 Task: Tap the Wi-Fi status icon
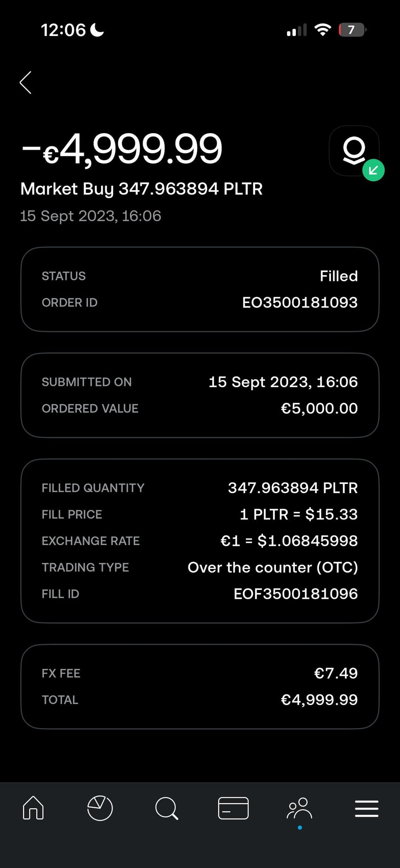[323, 30]
